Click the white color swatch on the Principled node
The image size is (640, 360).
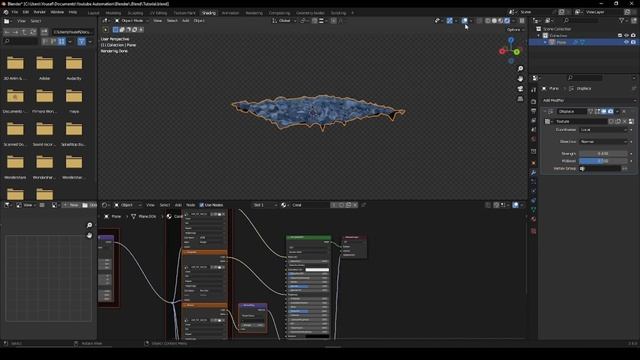click(x=317, y=269)
